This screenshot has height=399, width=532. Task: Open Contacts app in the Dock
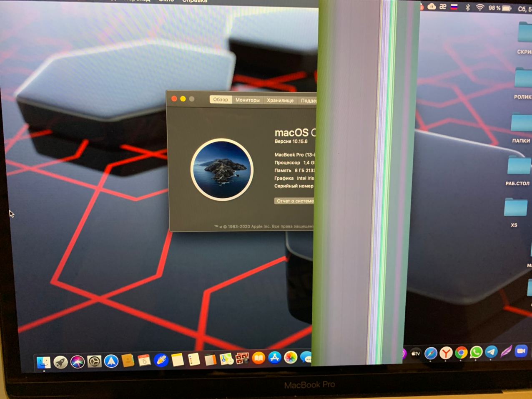tap(128, 361)
